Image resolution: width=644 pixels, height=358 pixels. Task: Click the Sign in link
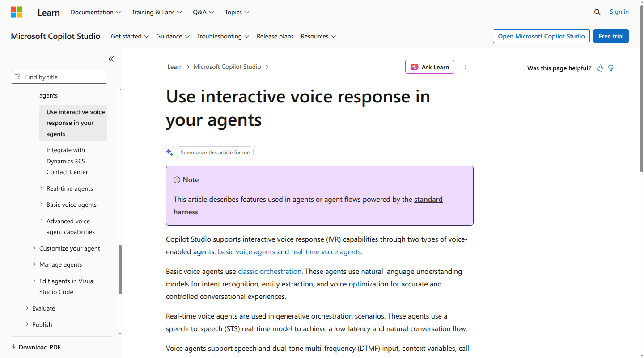[619, 12]
